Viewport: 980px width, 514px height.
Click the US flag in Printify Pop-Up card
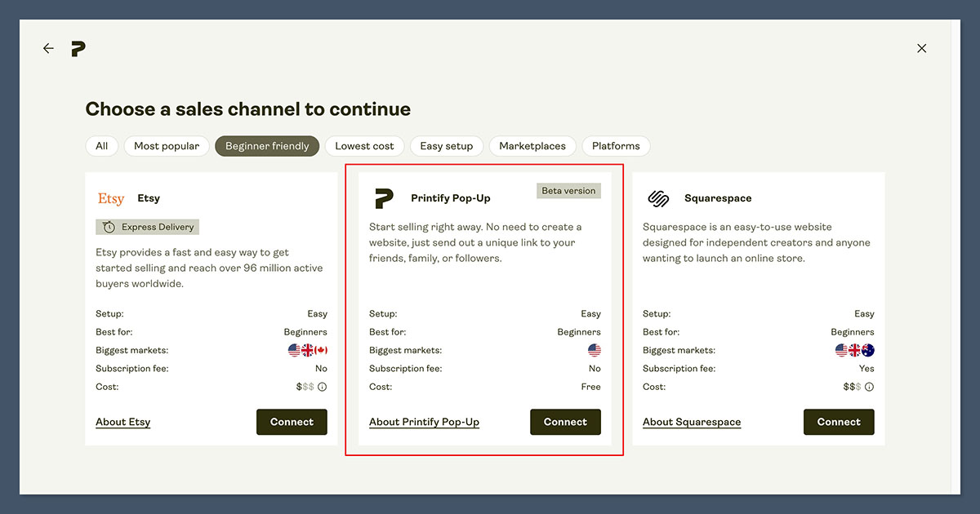[x=595, y=351]
